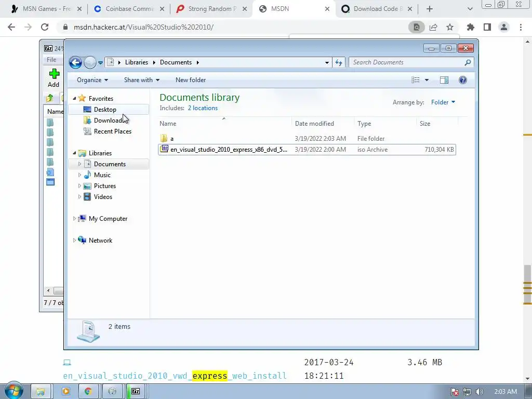Expand the Documents library node
This screenshot has height=399, width=532.
pos(79,164)
